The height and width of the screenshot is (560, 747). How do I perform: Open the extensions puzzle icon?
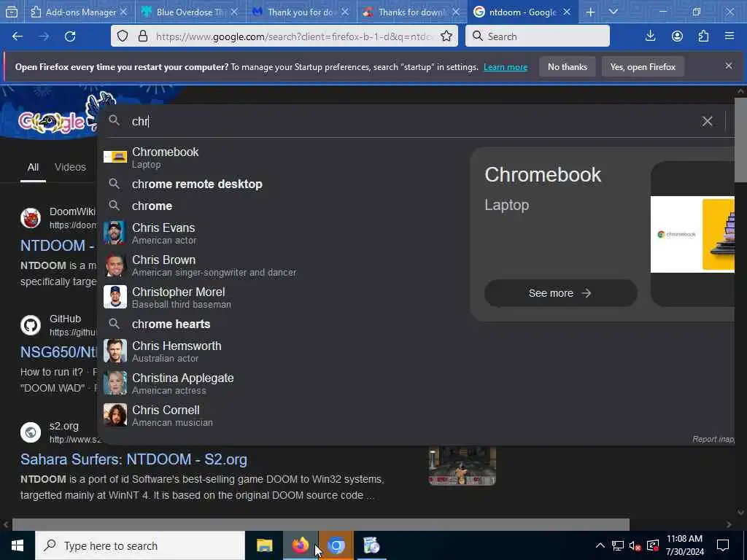point(703,36)
